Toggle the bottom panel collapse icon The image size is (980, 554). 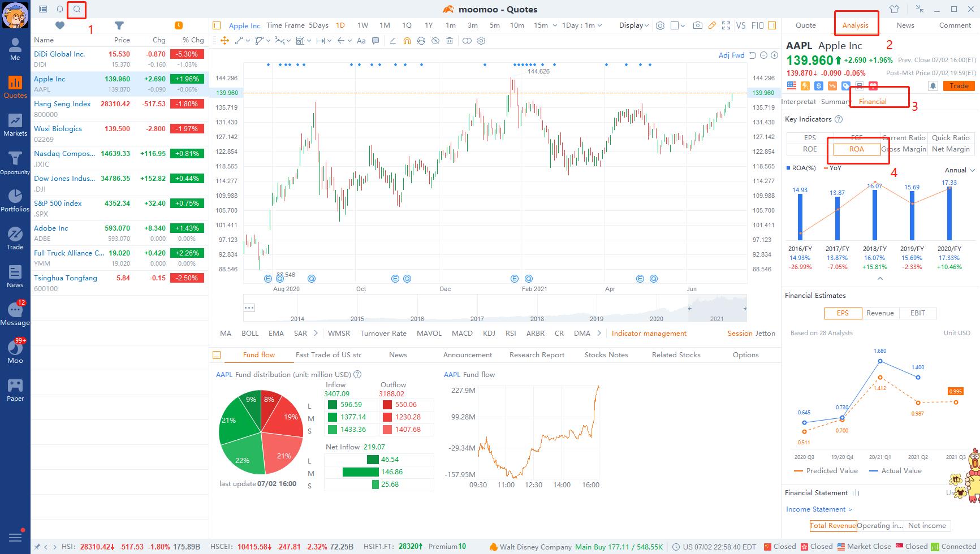[217, 355]
